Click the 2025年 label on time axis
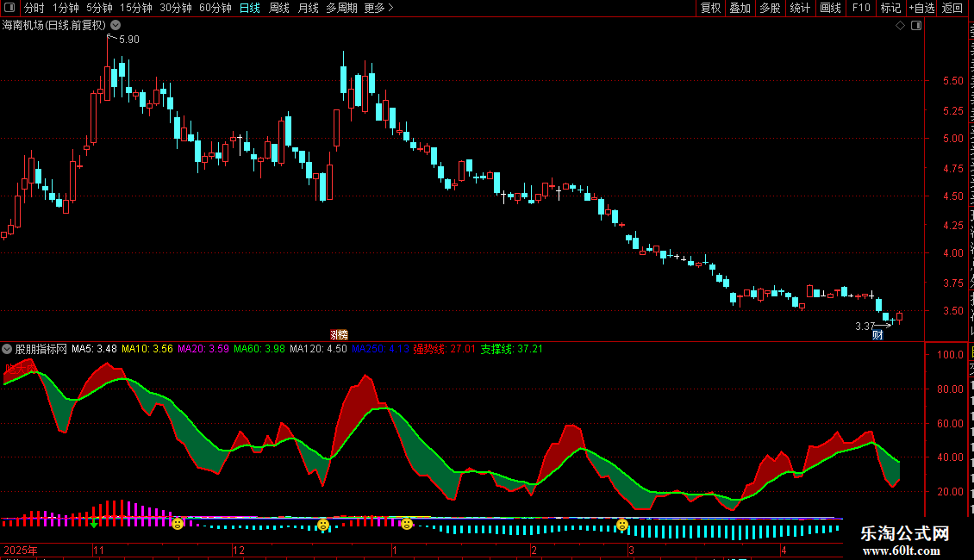 (21, 550)
